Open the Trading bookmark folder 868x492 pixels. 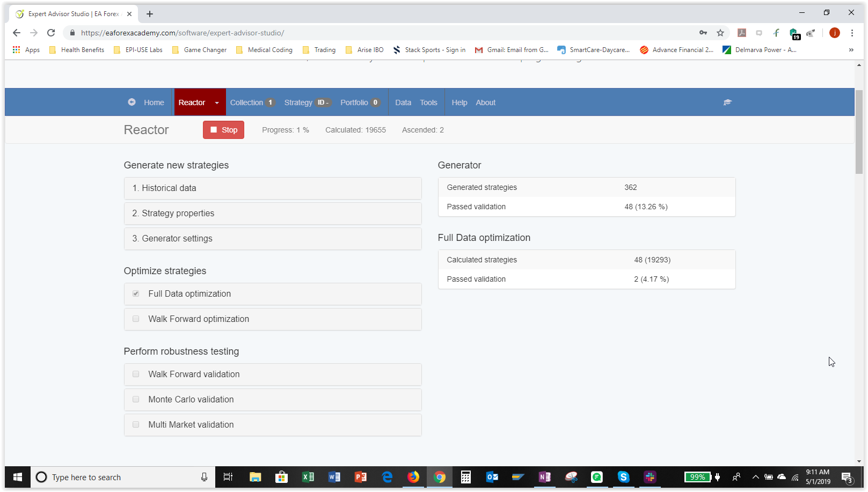[319, 50]
